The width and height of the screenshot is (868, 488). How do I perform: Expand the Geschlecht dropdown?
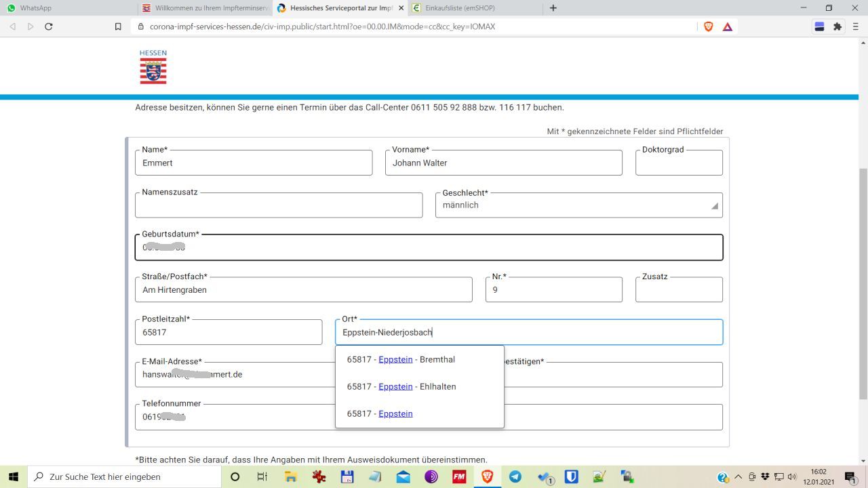click(x=578, y=205)
